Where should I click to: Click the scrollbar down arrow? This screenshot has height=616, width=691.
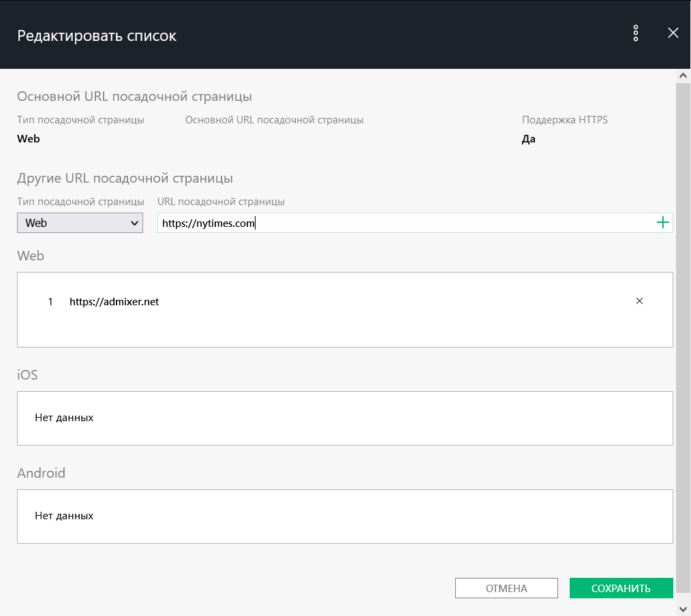click(x=684, y=609)
